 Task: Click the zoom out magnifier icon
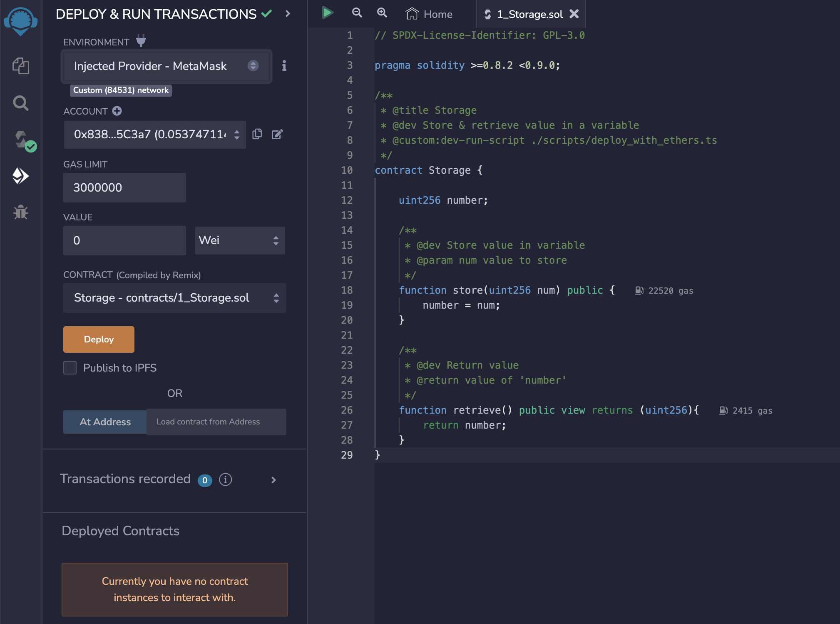point(357,13)
